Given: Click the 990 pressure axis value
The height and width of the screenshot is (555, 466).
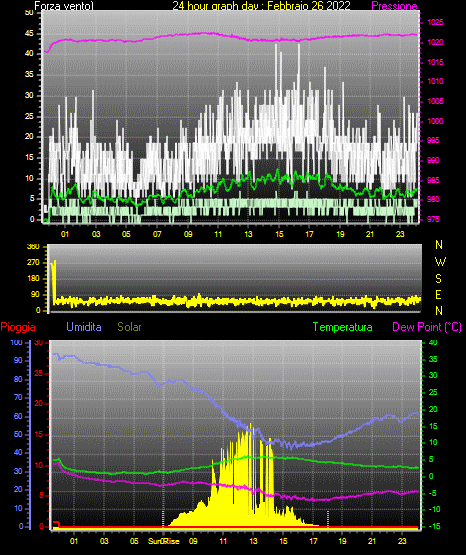Looking at the screenshot, I should tap(433, 160).
